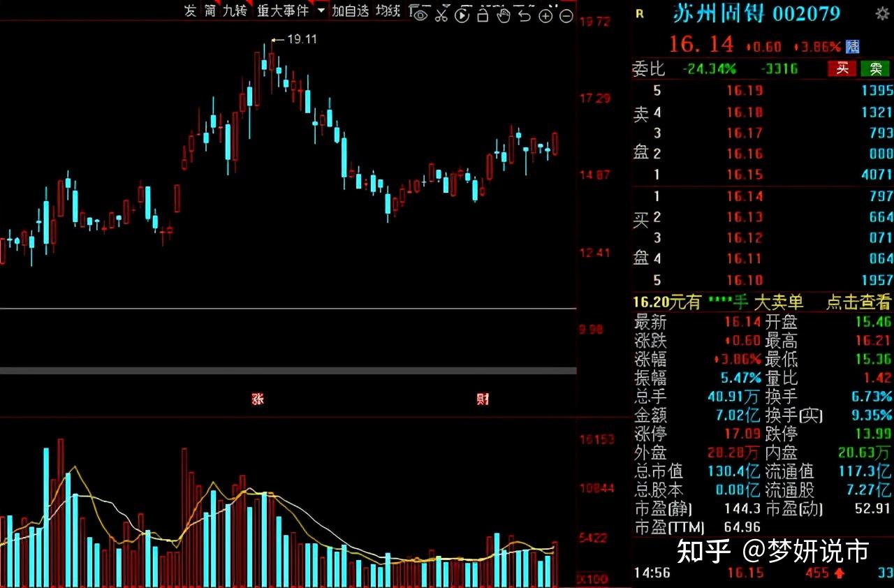
Task: Click the yellow R margin-trading badge
Action: (640, 13)
